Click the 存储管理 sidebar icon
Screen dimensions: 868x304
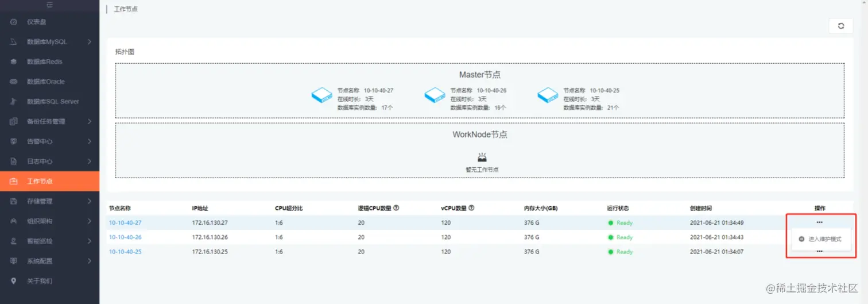tap(14, 201)
